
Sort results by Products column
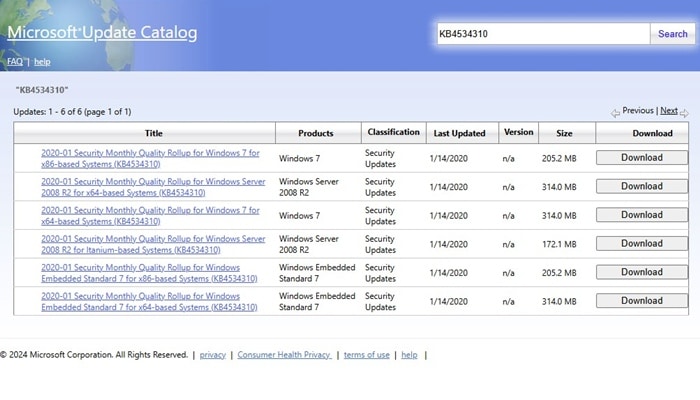(x=318, y=133)
